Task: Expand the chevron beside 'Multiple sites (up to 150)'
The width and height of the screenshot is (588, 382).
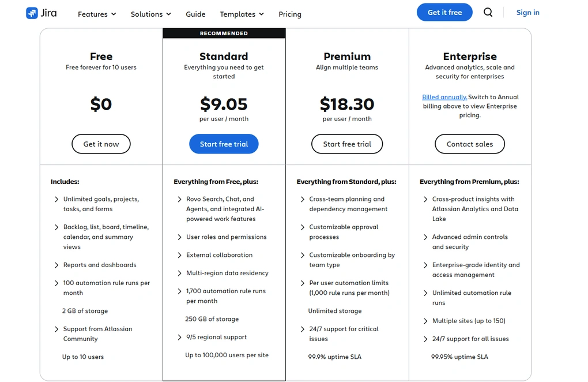Action: (425, 320)
